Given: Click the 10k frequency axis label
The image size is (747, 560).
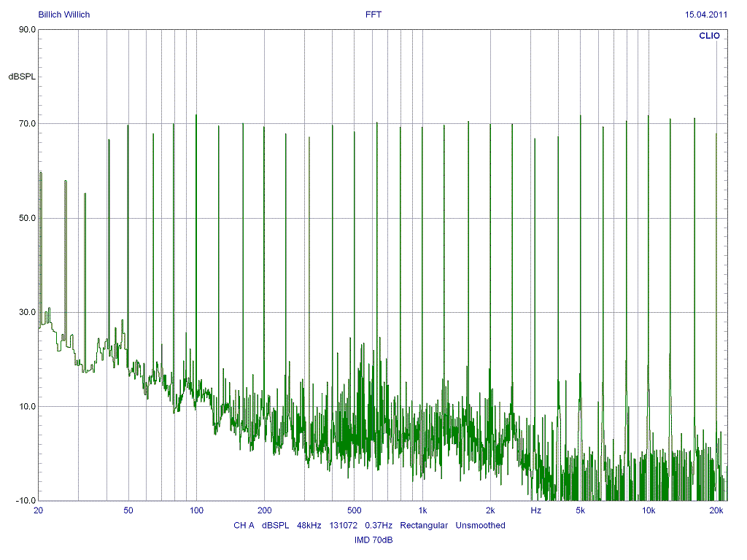Looking at the screenshot, I should coord(648,510).
